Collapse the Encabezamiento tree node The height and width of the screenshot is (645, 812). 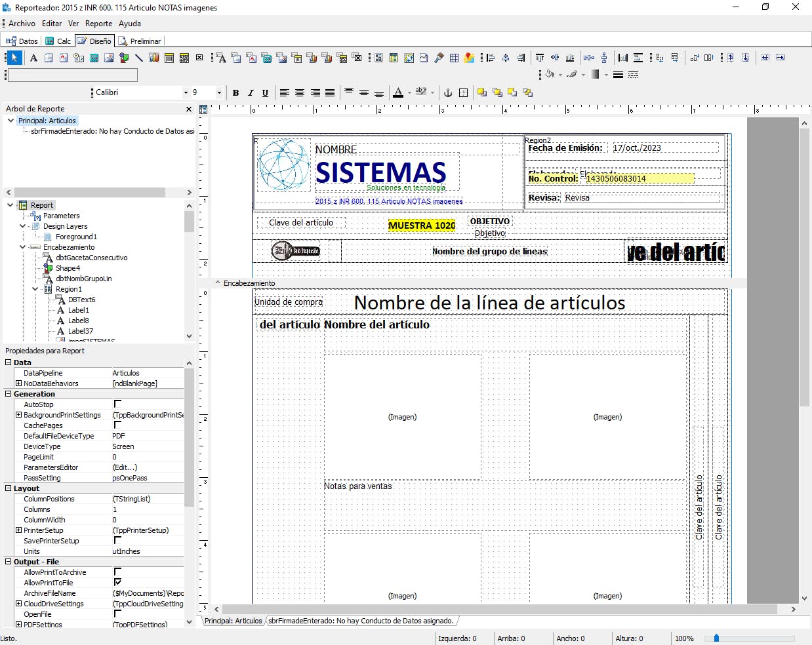point(22,247)
